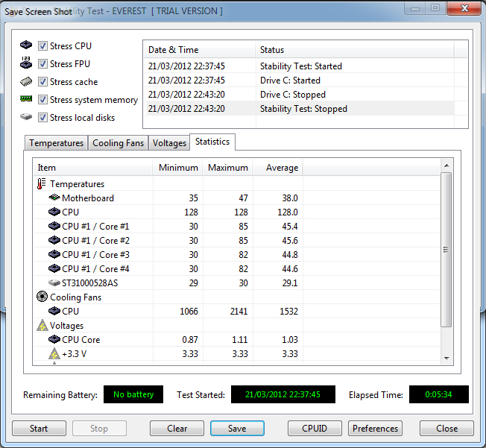
Task: Click the CPU temperature row chip icon
Action: (x=54, y=212)
